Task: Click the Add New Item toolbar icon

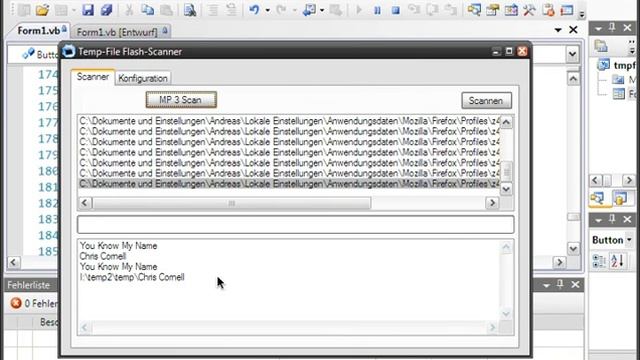Action: pos(61,9)
